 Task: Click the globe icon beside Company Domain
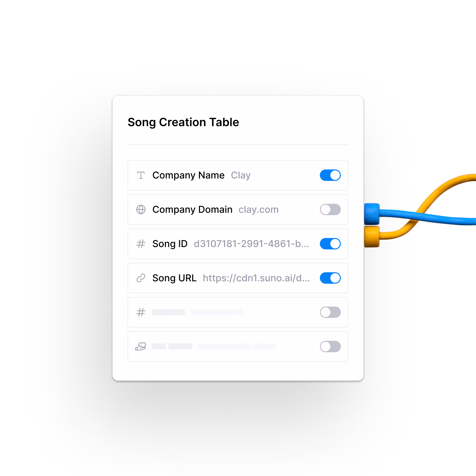point(141,209)
